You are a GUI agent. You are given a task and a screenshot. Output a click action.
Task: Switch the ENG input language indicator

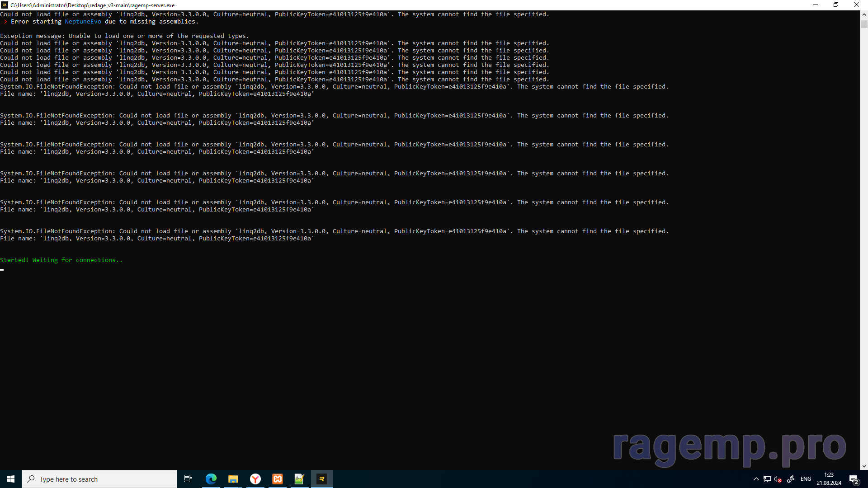pyautogui.click(x=806, y=479)
